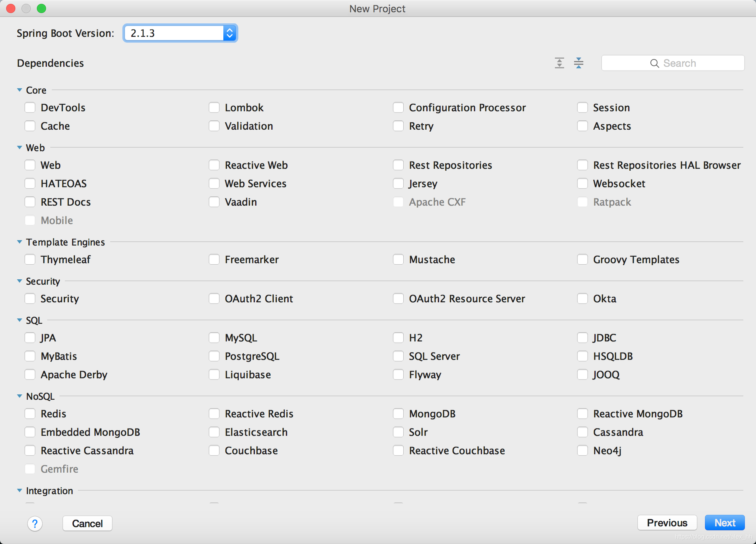Enable the JDBC checkbox
The height and width of the screenshot is (544, 756).
pos(583,338)
